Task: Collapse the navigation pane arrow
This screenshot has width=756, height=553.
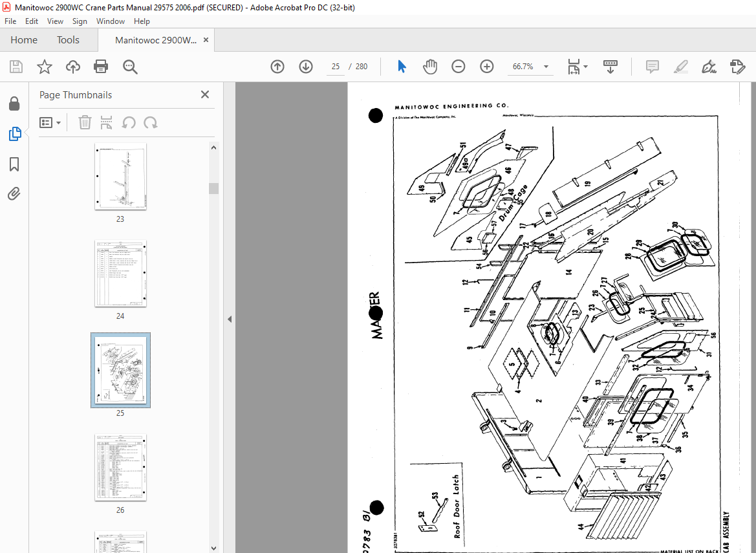Action: point(230,319)
